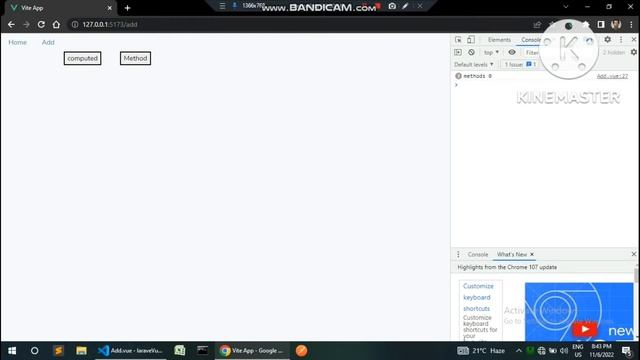Click the What's New drawer scrollbar

[636, 274]
